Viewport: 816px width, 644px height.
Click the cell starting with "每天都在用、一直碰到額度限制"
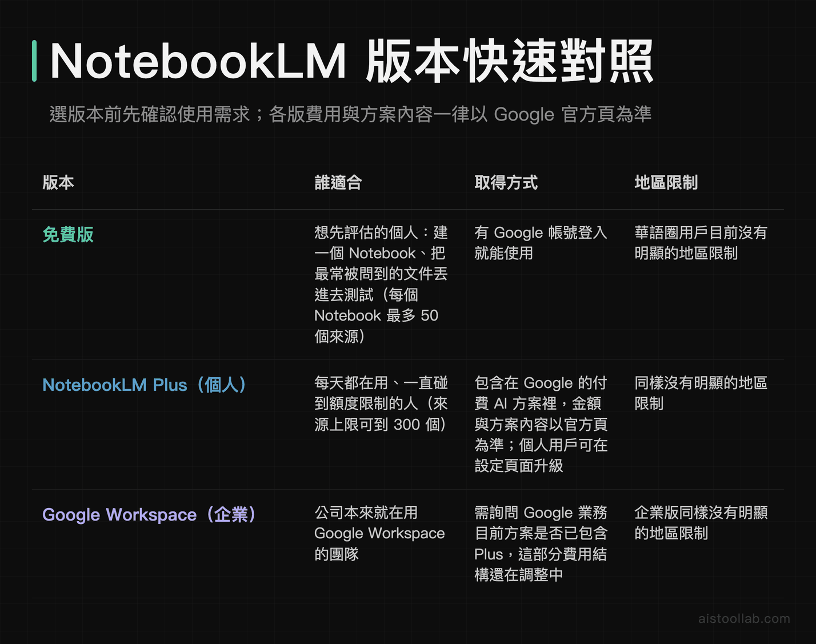click(381, 403)
